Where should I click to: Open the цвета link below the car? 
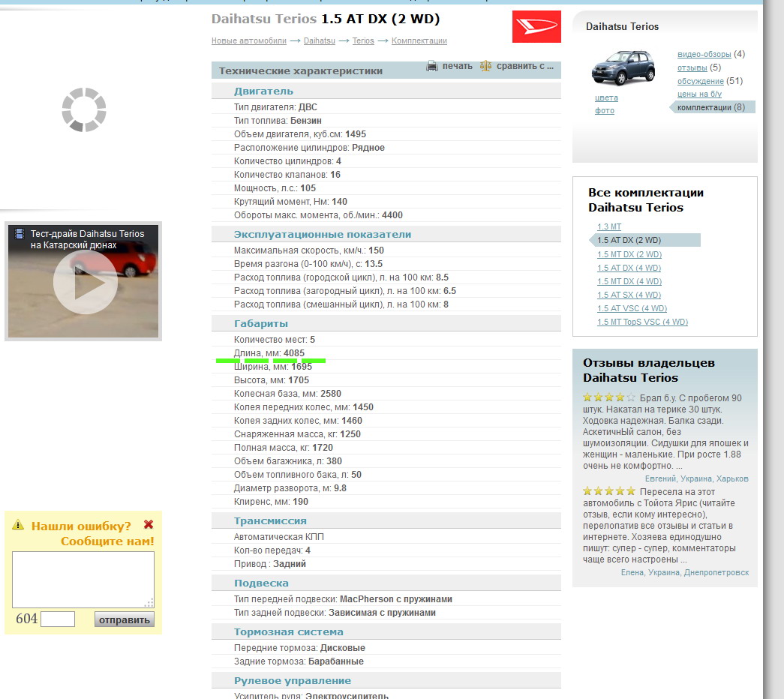pos(606,97)
